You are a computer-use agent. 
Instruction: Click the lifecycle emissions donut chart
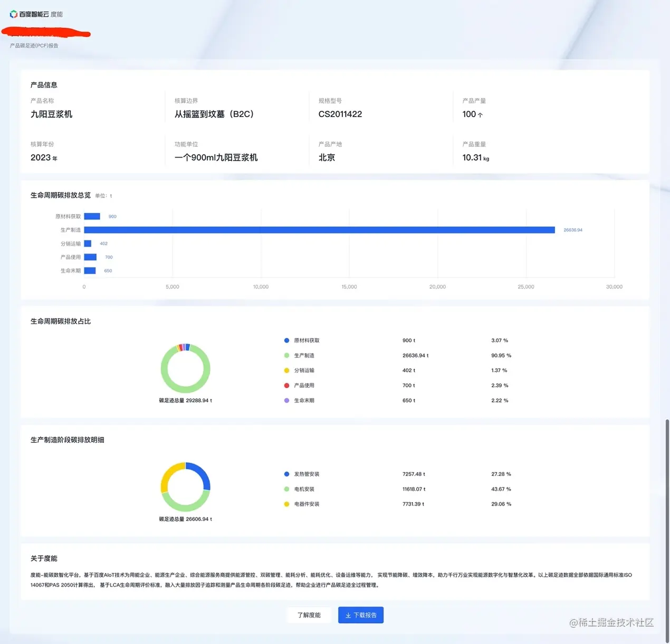point(185,368)
